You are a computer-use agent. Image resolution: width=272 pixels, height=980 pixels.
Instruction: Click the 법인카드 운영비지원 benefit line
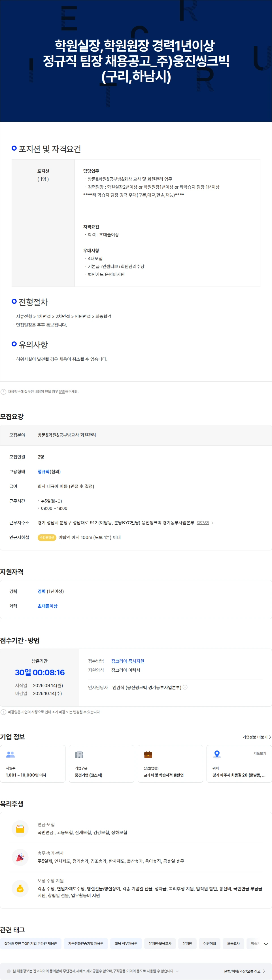pyautogui.click(x=106, y=274)
